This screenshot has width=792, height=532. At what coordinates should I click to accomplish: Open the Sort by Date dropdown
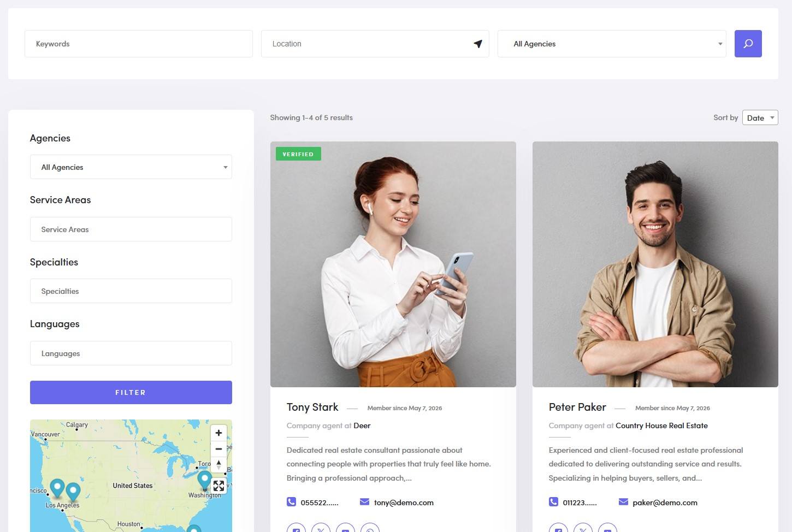(x=760, y=117)
